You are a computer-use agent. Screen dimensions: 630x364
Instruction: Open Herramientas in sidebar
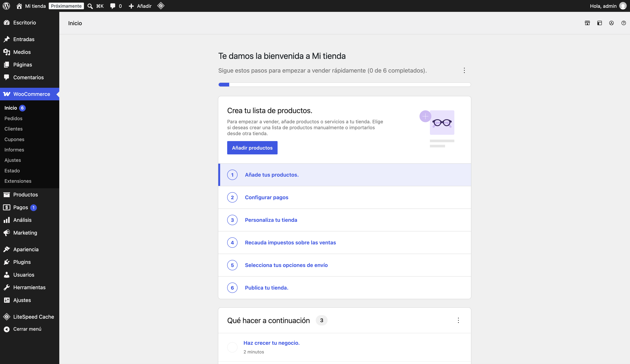29,288
